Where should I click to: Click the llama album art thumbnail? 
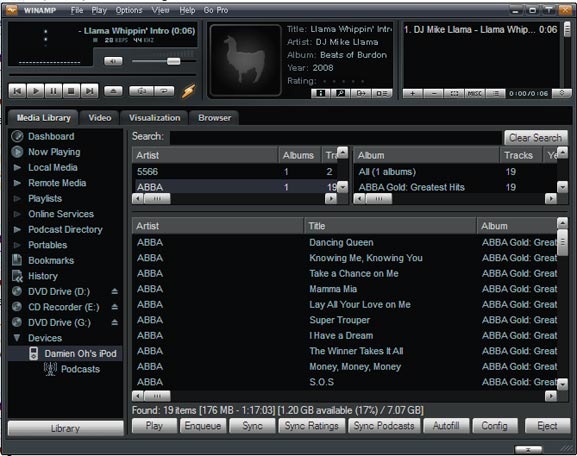point(245,60)
